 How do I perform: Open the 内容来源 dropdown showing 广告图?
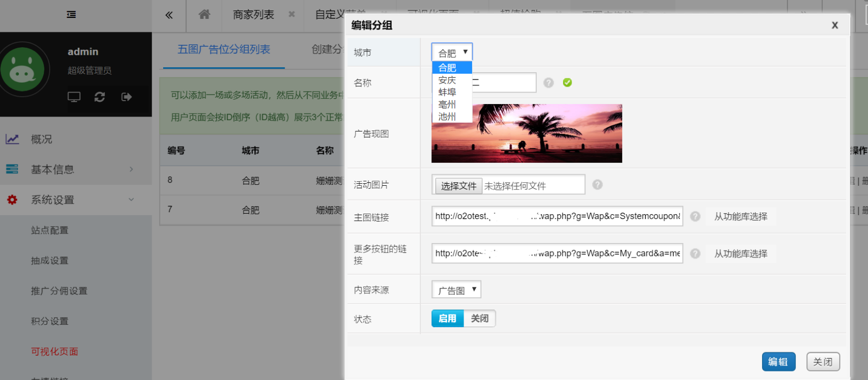456,289
